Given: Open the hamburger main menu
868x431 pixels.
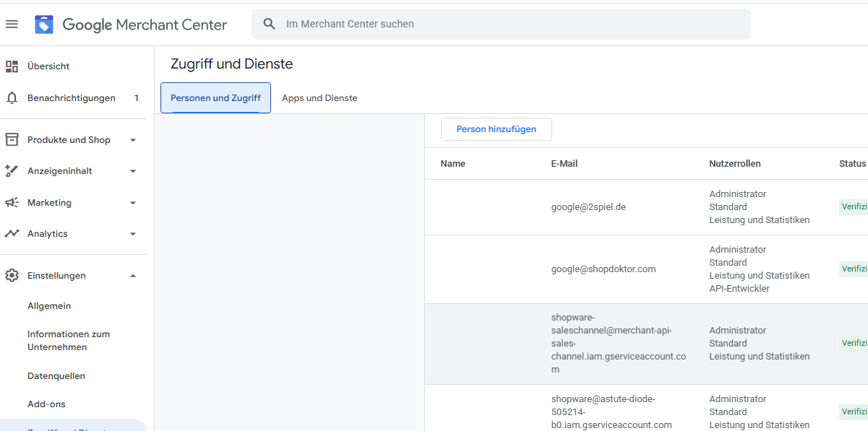Looking at the screenshot, I should (12, 24).
